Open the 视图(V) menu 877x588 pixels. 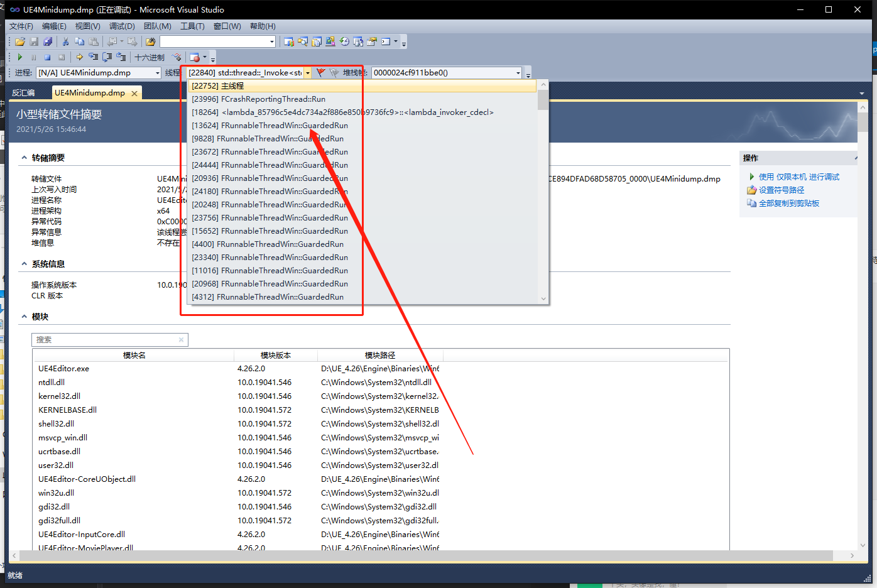click(x=87, y=26)
